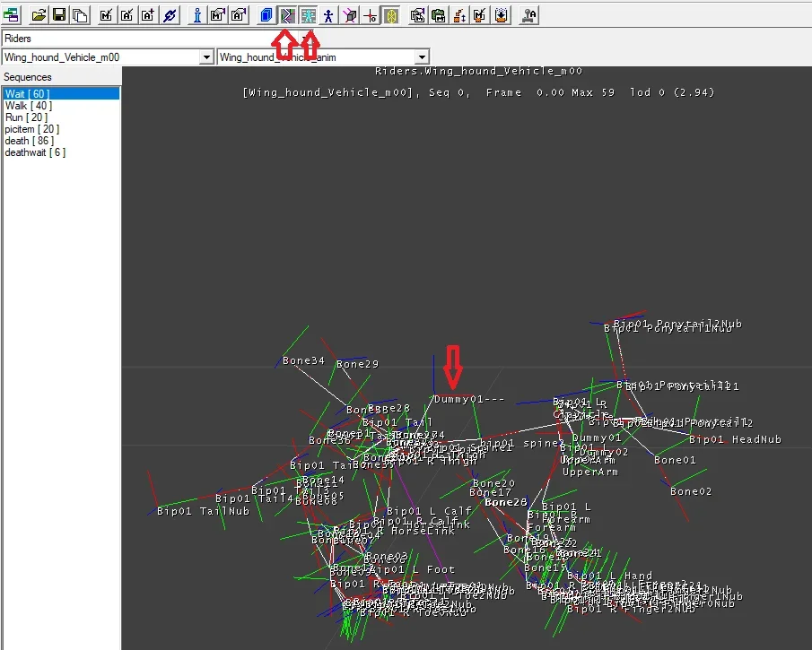This screenshot has width=812, height=650.
Task: Show info with the blue i icon
Action: [x=196, y=15]
